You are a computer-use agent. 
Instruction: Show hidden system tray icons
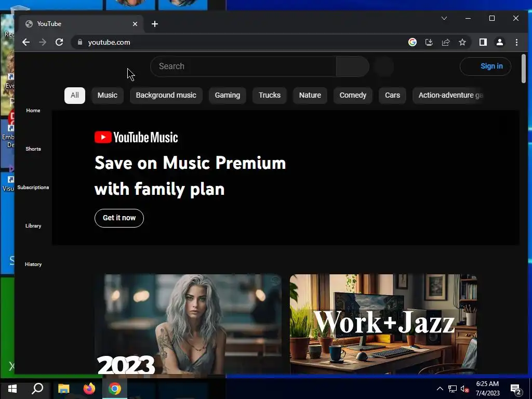tap(440, 389)
